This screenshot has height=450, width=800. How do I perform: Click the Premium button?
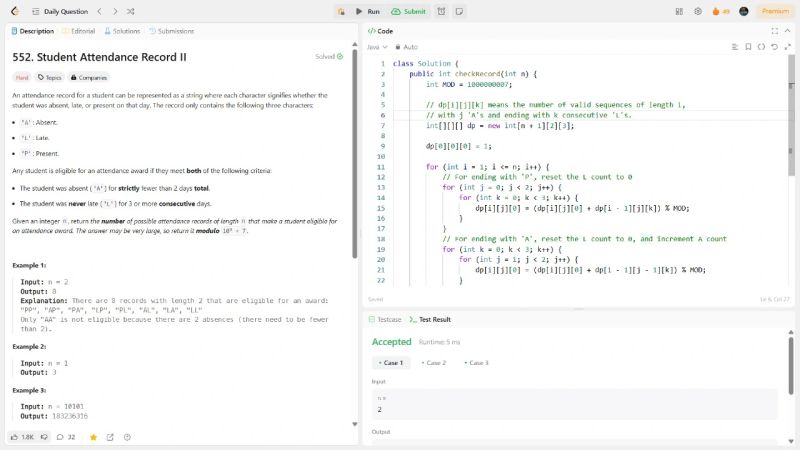pos(775,11)
